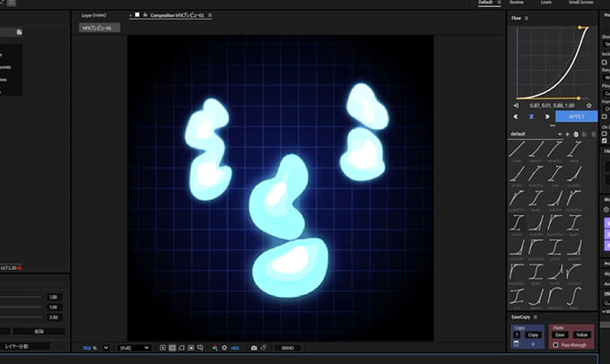Click the composition timecode field 00043
Screen dimensions: 610x364
[287, 347]
